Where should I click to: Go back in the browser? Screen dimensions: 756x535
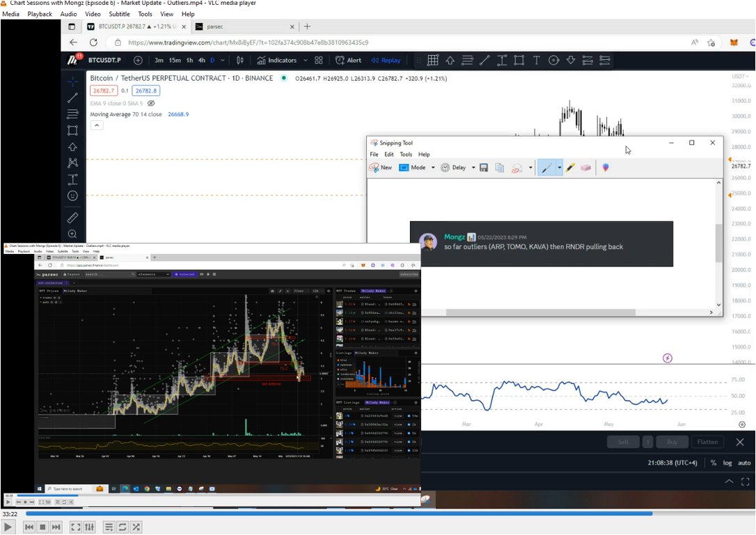click(73, 42)
